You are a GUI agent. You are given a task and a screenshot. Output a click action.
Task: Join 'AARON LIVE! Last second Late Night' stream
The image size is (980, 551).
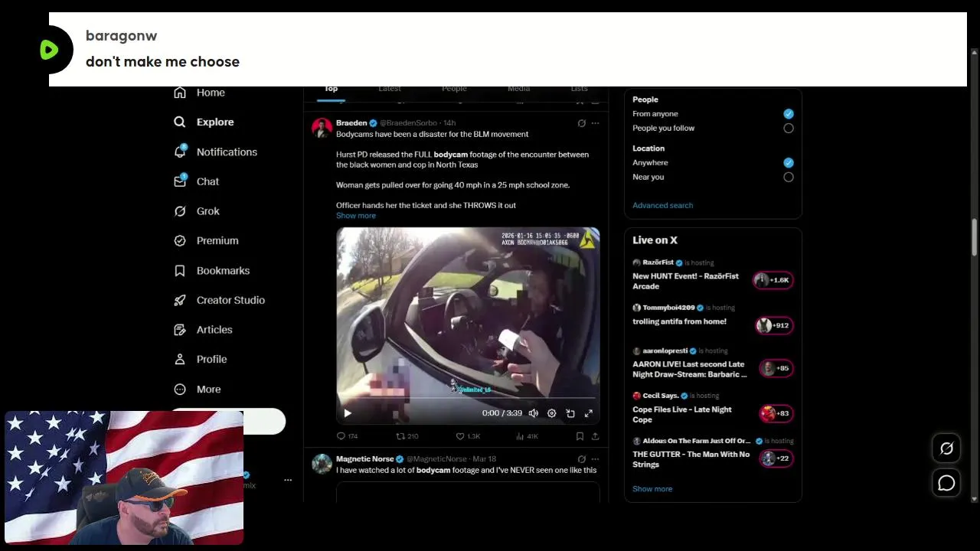click(x=690, y=370)
